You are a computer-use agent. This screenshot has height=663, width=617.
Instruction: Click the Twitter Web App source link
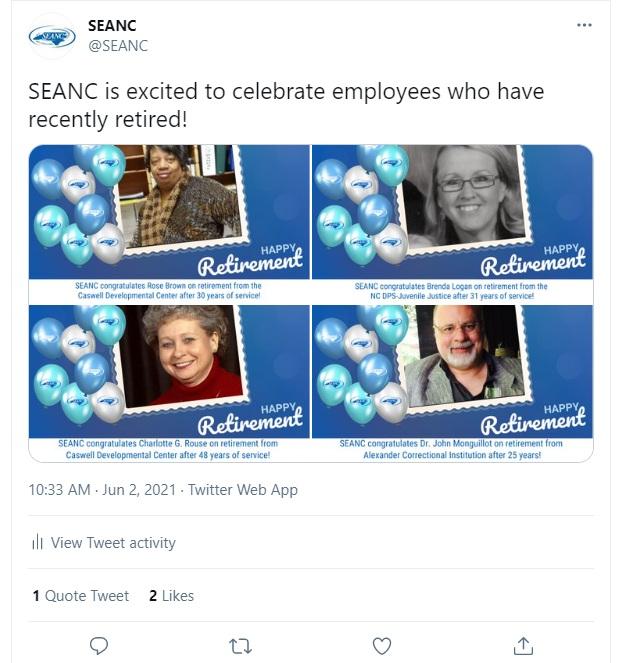243,490
